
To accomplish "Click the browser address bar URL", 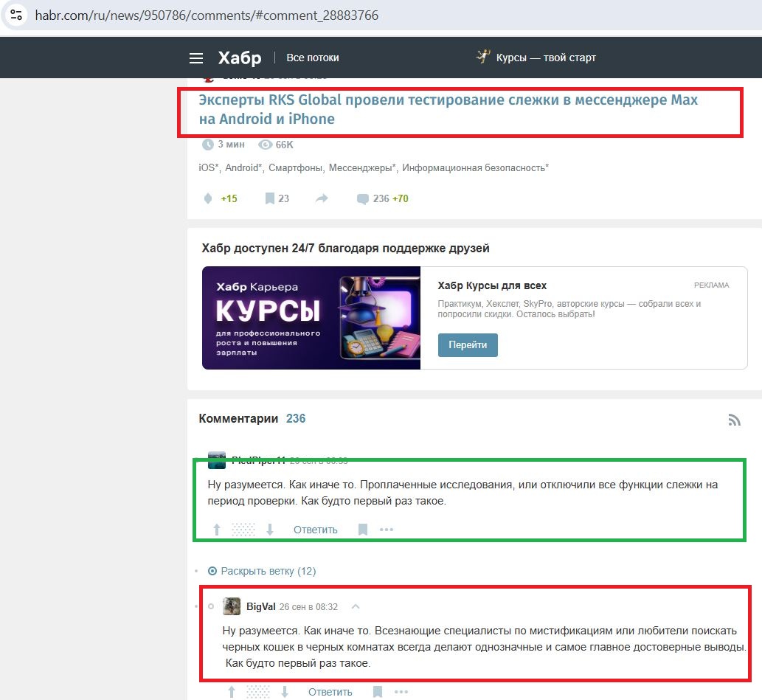I will (207, 15).
